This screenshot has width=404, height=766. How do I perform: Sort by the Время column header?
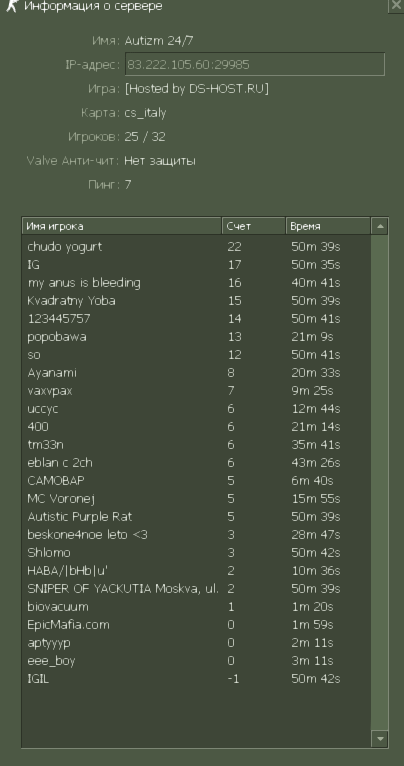pyautogui.click(x=328, y=226)
